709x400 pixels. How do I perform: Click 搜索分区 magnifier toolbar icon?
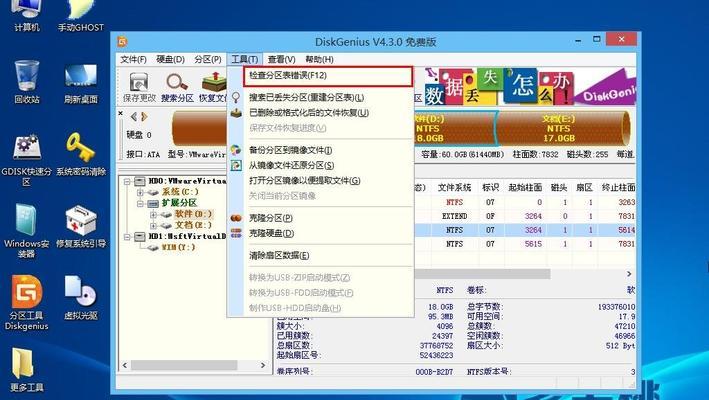tap(177, 87)
